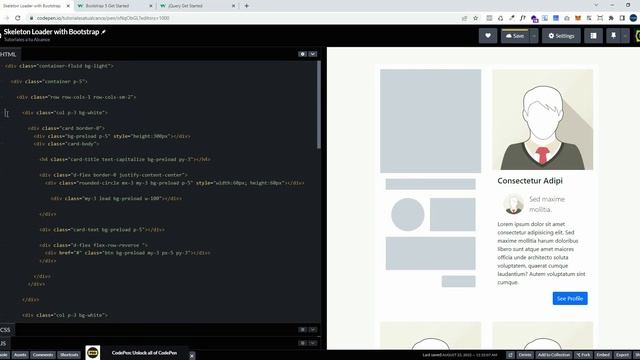Click the Delete pen button
The width and height of the screenshot is (640, 360).
[525, 355]
